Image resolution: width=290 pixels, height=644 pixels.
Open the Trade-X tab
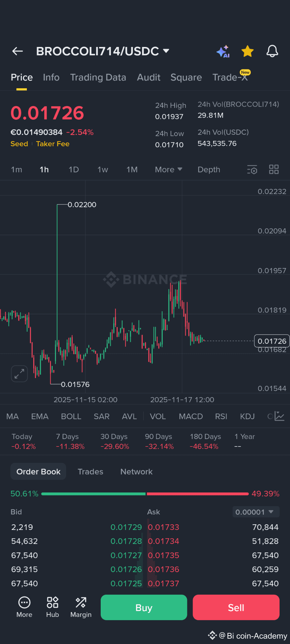point(230,77)
